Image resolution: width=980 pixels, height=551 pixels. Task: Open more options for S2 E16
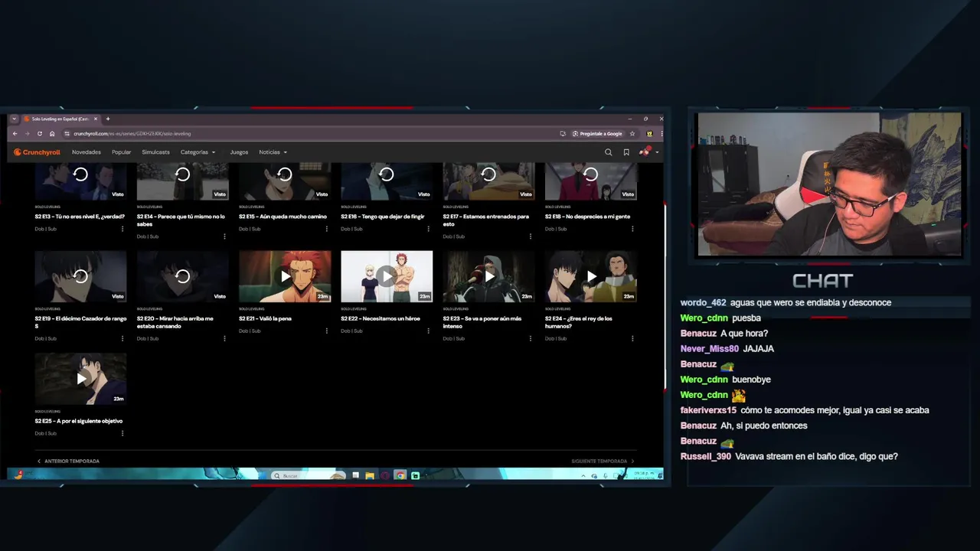click(x=429, y=229)
